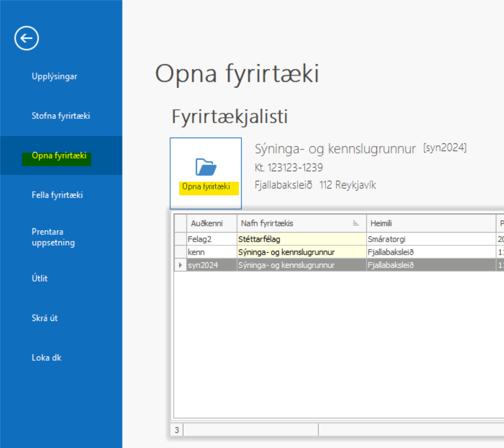504x448 pixels.
Task: Select Stofna fyrirtæki in sidebar
Action: (x=60, y=116)
